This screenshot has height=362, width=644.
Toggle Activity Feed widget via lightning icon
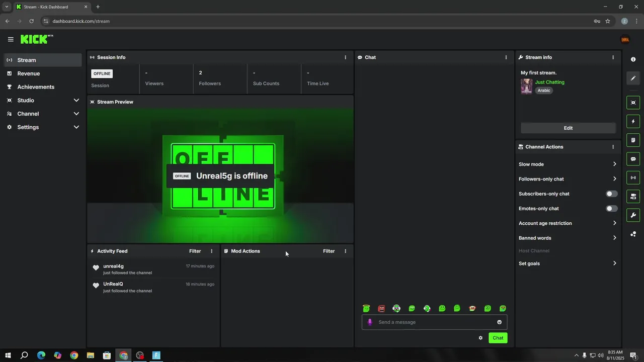pos(633,121)
